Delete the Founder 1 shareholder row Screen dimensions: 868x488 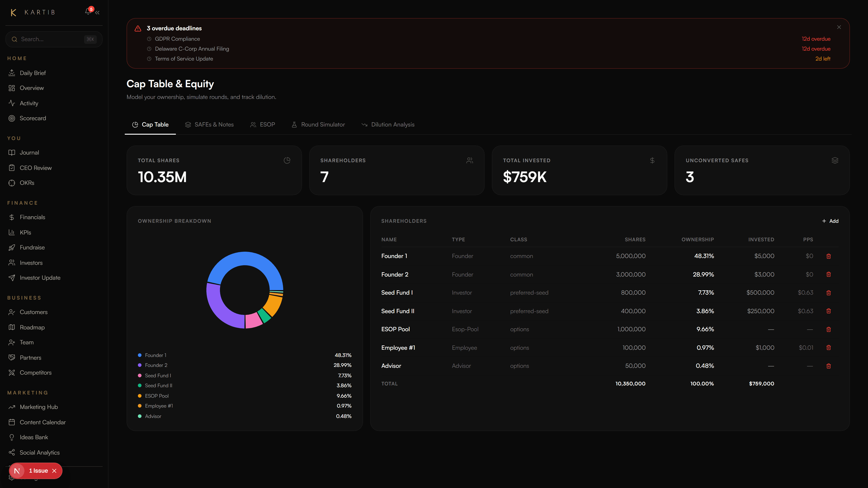point(829,256)
